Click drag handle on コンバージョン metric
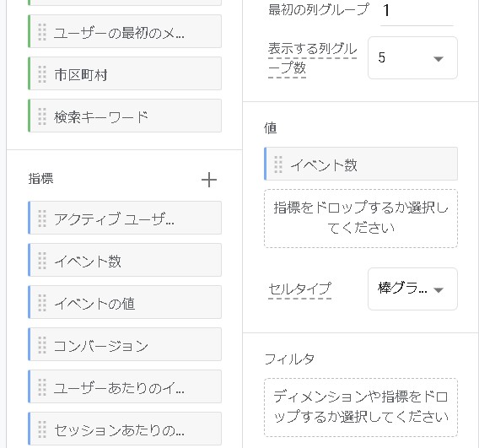The height and width of the screenshot is (448, 479). 42,345
